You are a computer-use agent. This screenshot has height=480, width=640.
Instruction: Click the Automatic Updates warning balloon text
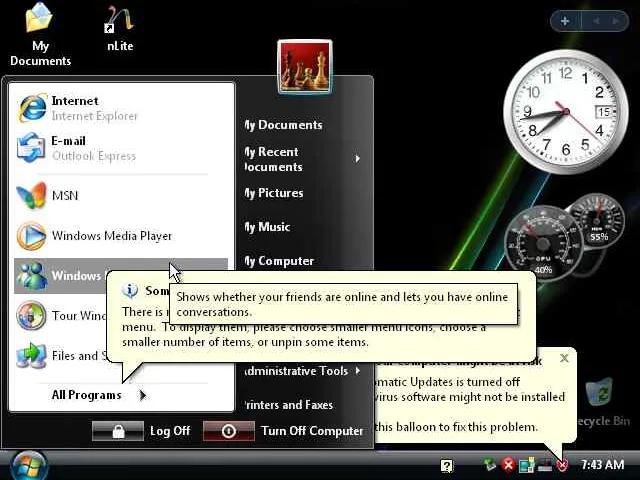click(x=449, y=382)
